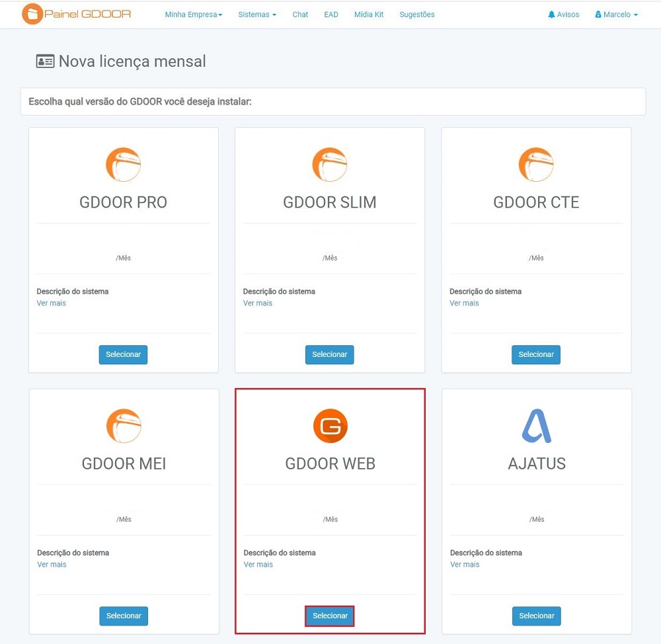Click the 'Escolha qual versão do GDOOR' instruction text

140,102
